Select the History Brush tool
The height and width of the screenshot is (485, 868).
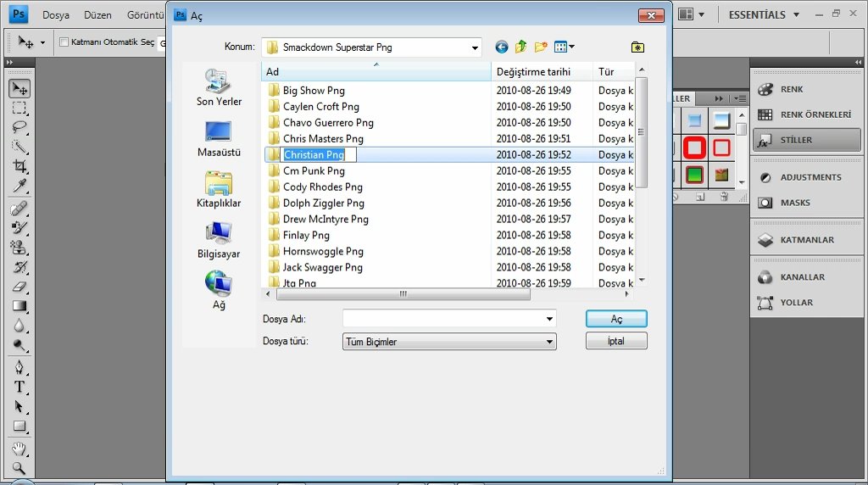click(x=19, y=267)
